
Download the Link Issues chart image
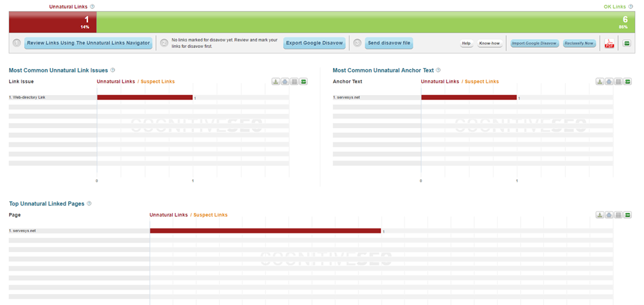point(275,82)
